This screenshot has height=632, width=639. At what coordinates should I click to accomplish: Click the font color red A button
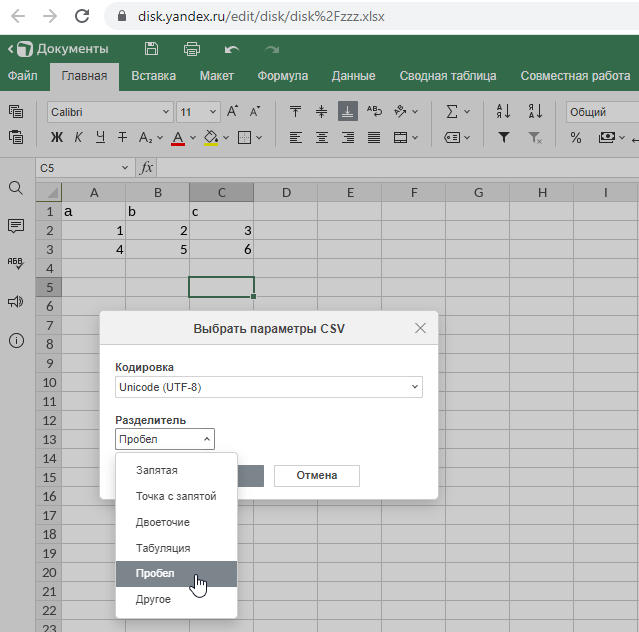178,138
